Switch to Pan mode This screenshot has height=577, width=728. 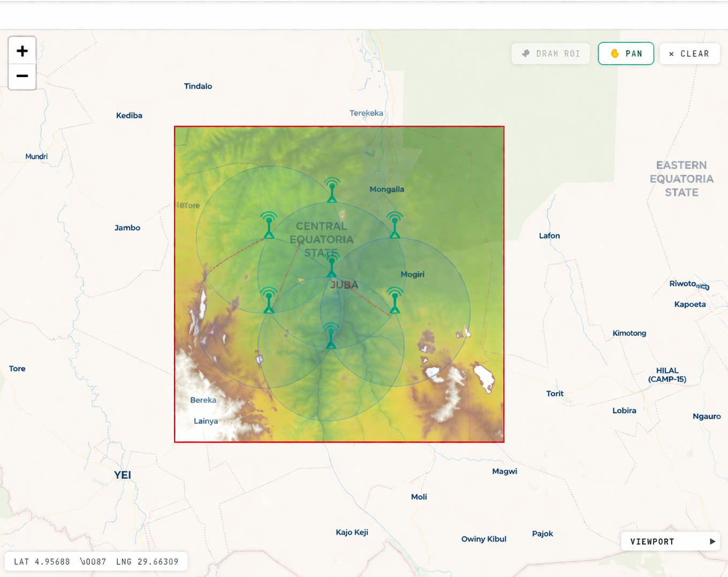626,54
